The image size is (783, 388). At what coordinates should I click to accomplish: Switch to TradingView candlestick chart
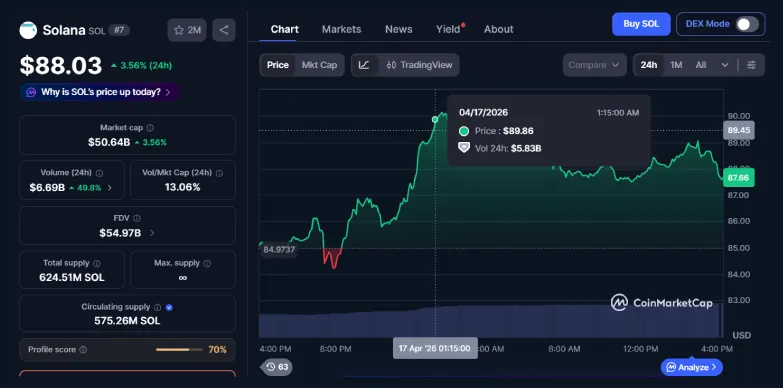click(419, 65)
